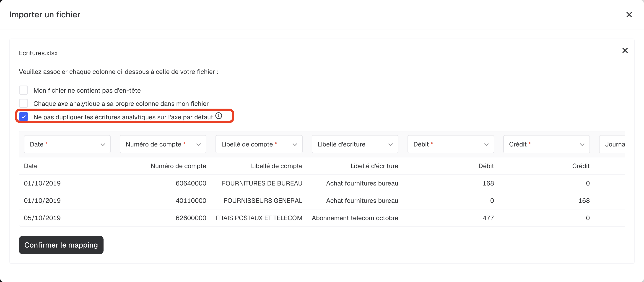This screenshot has width=644, height=282.
Task: Click the Abonnement telecom octobre cell
Action: (x=355, y=218)
